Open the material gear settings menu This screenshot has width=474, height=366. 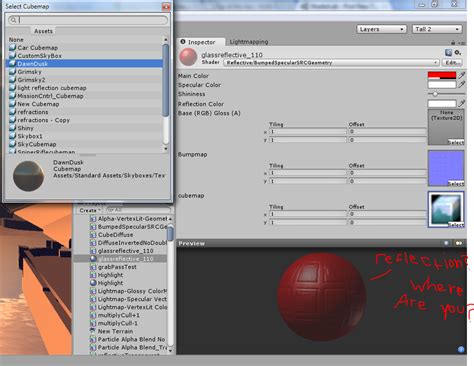[458, 53]
